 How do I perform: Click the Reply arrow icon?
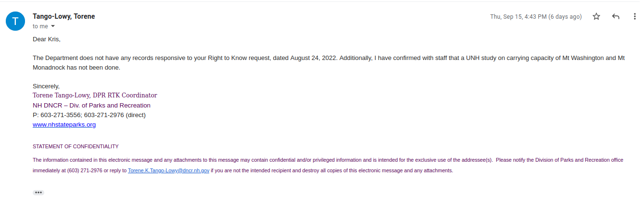coord(616,17)
